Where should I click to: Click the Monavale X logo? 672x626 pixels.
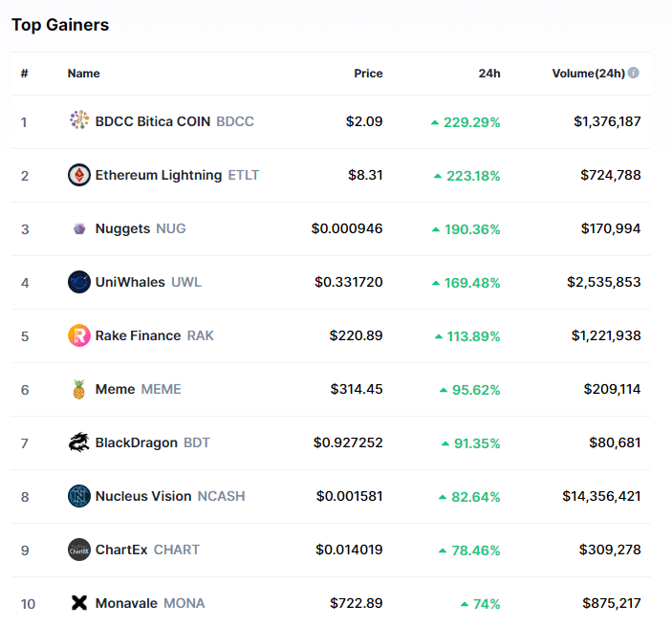click(x=79, y=603)
